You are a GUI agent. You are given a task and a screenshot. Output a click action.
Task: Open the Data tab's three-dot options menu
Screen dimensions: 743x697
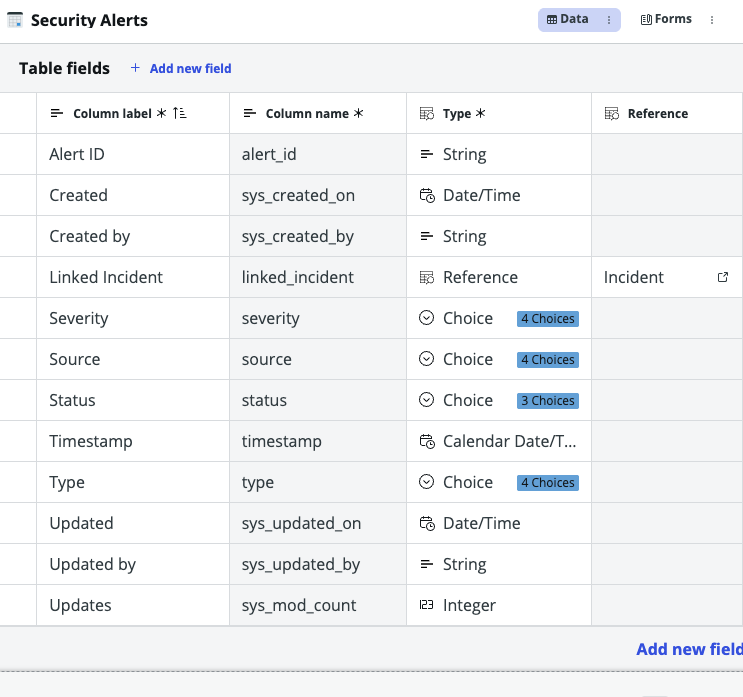(609, 20)
